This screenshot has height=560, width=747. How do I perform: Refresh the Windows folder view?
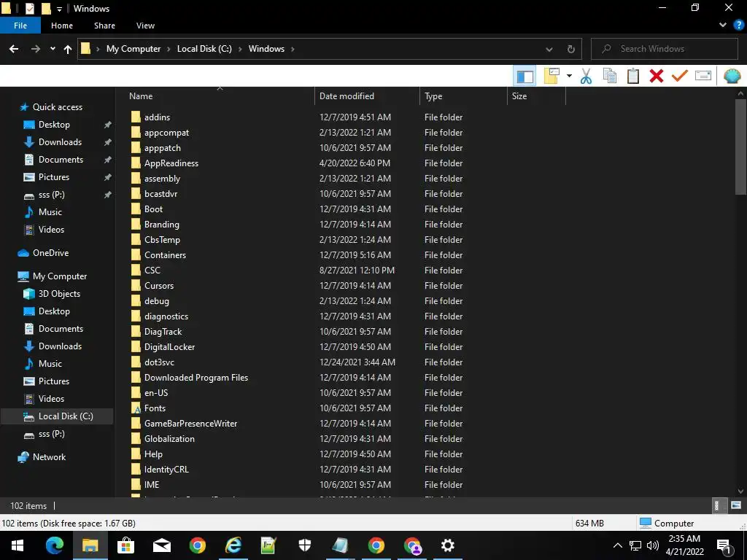point(570,49)
